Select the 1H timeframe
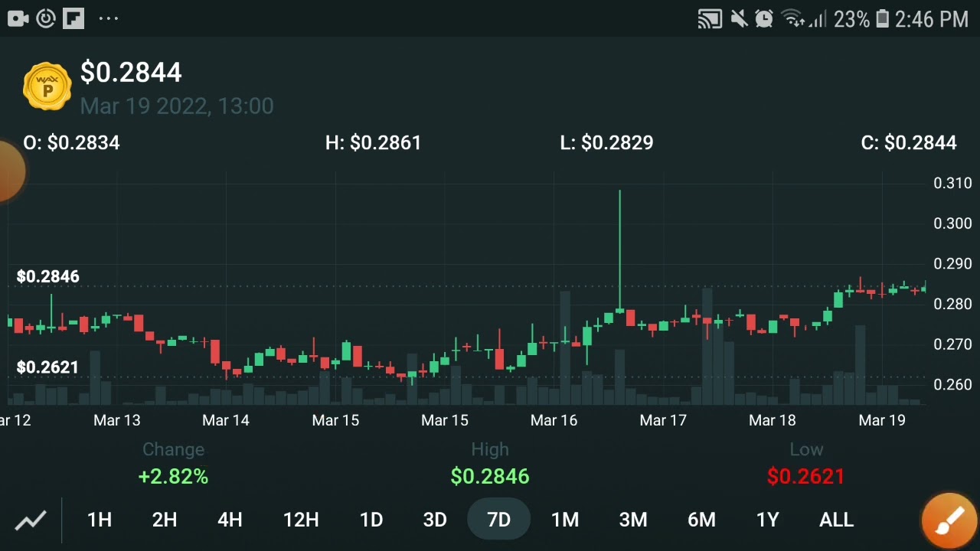 (x=100, y=520)
